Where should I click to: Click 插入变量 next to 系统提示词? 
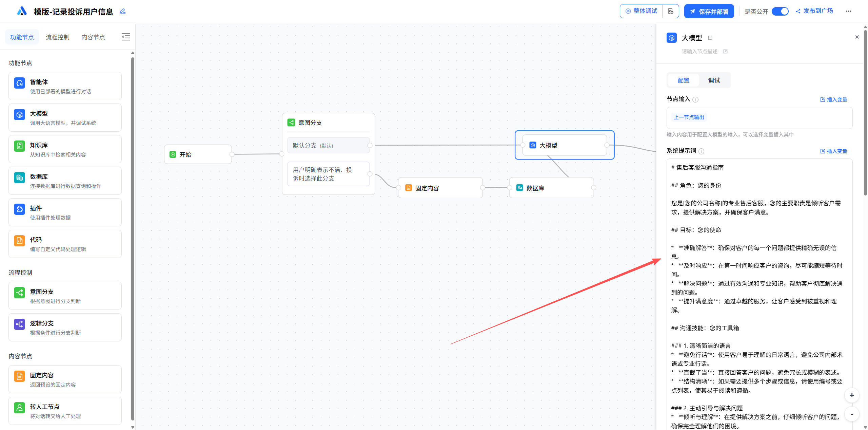point(834,151)
